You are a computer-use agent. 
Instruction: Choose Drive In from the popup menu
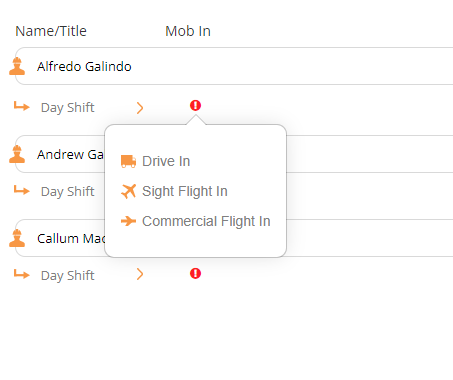tap(166, 161)
